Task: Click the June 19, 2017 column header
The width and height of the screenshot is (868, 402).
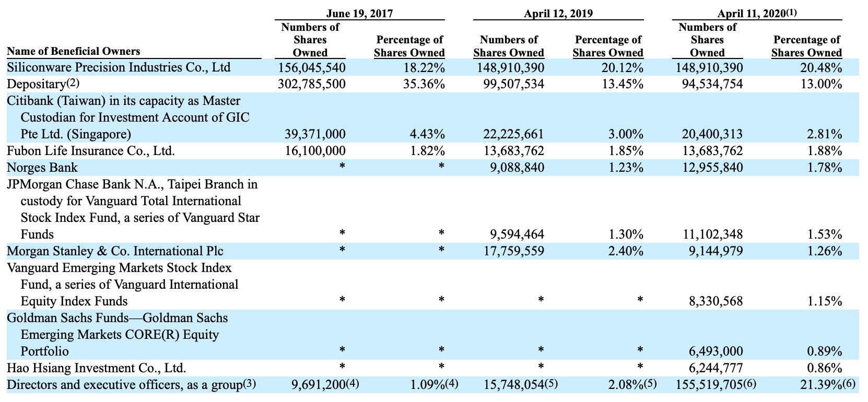Action: (360, 14)
